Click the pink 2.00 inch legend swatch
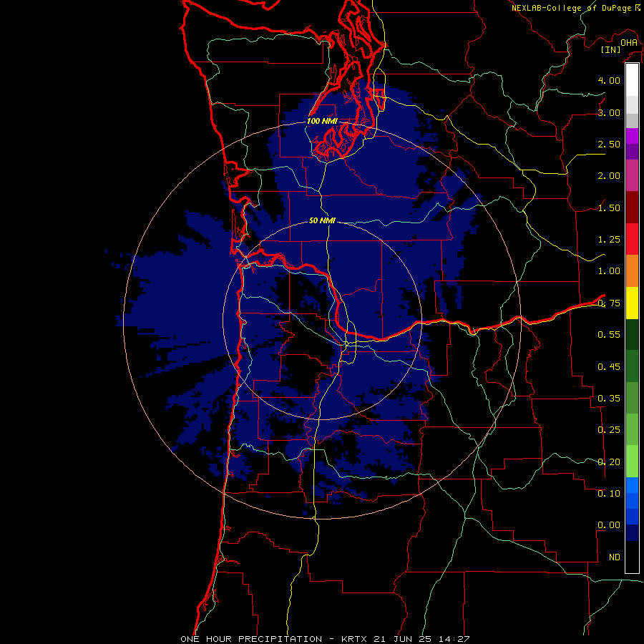The width and height of the screenshot is (644, 644). click(x=632, y=175)
